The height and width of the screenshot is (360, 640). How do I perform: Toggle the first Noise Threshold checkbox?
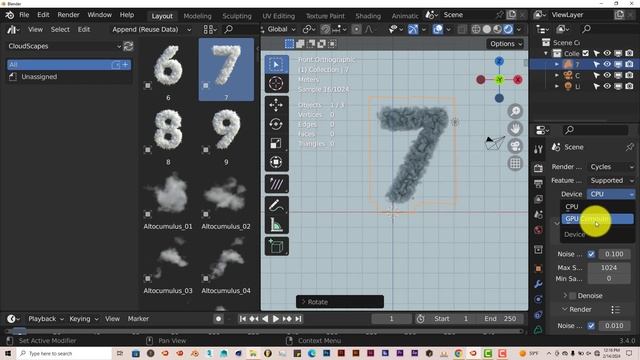591,254
